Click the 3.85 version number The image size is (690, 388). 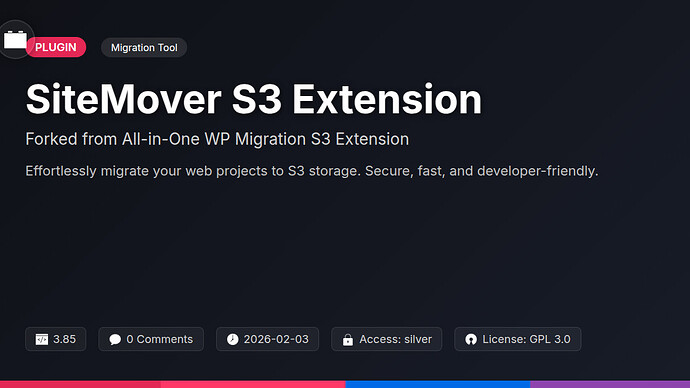64,339
